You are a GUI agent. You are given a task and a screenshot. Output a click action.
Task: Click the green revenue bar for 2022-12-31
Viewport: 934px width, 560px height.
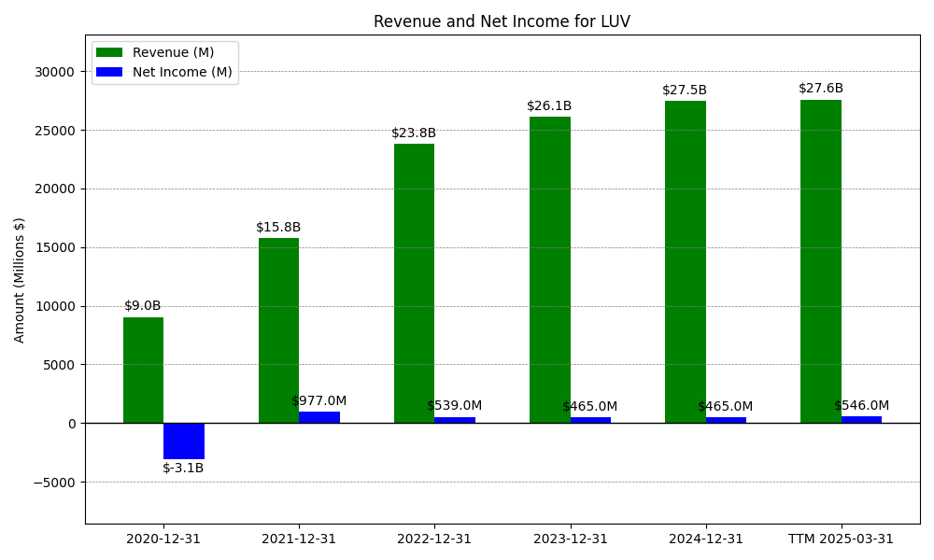414,284
